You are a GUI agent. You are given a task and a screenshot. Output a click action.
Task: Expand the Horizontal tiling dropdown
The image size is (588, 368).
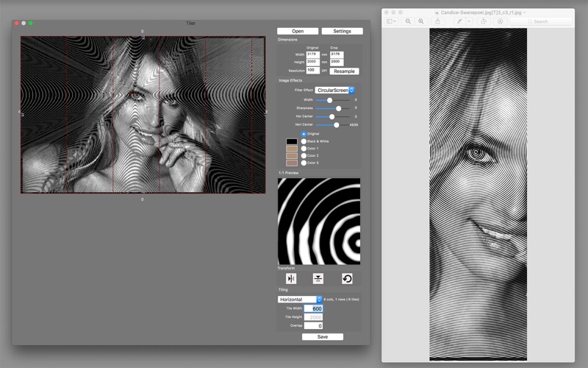click(300, 300)
